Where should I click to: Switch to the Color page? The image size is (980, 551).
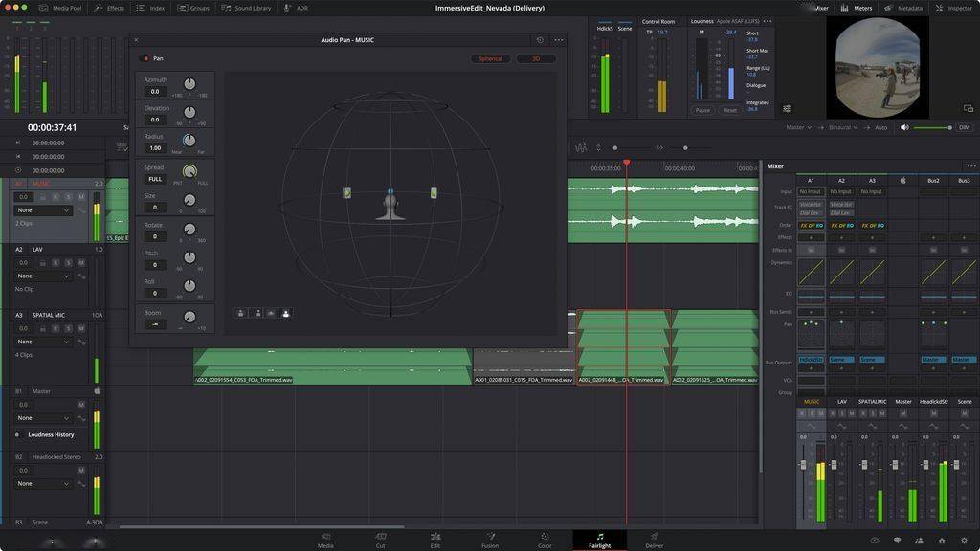pos(545,540)
